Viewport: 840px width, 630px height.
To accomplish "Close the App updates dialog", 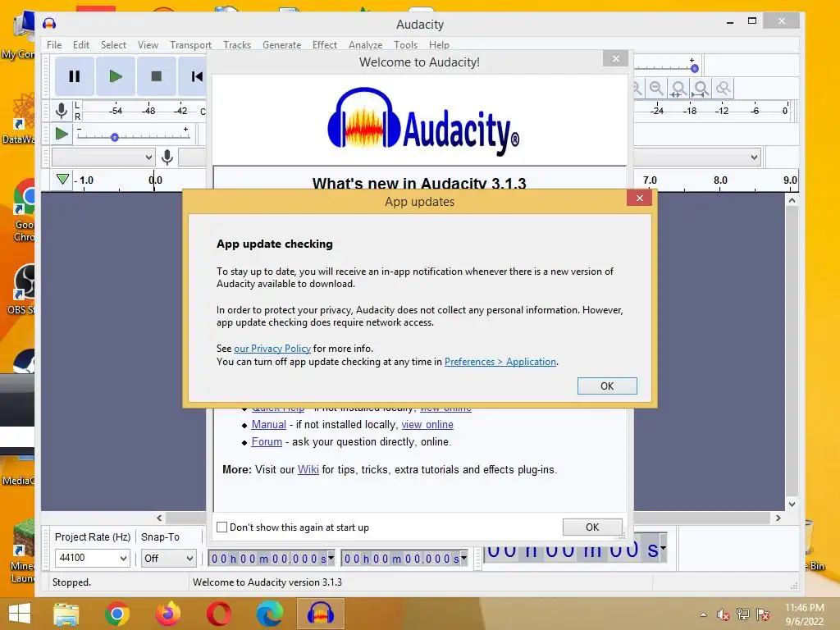I will coord(639,199).
